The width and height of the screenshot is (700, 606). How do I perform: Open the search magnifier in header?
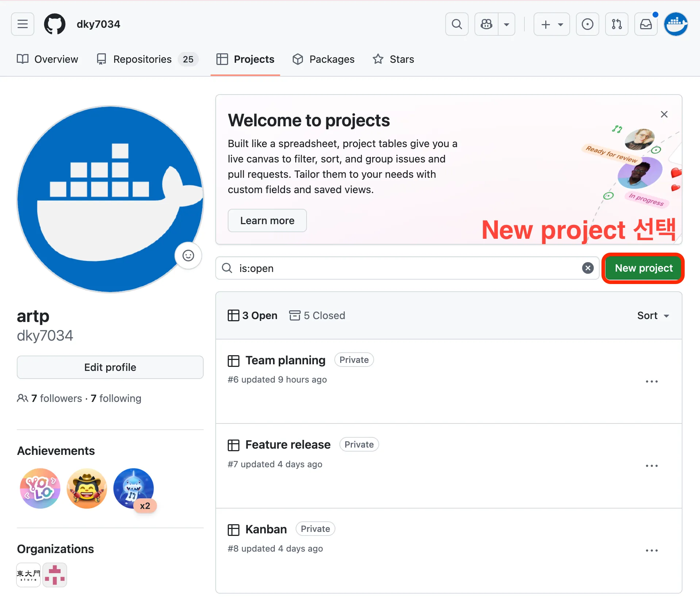coord(457,24)
